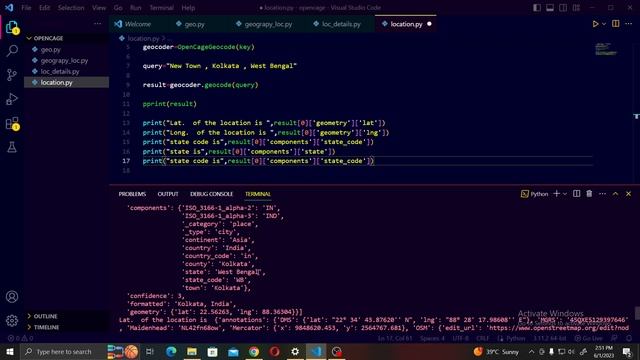640x360 pixels.
Task: Open Google Chrome from taskbar
Action: click(254, 351)
